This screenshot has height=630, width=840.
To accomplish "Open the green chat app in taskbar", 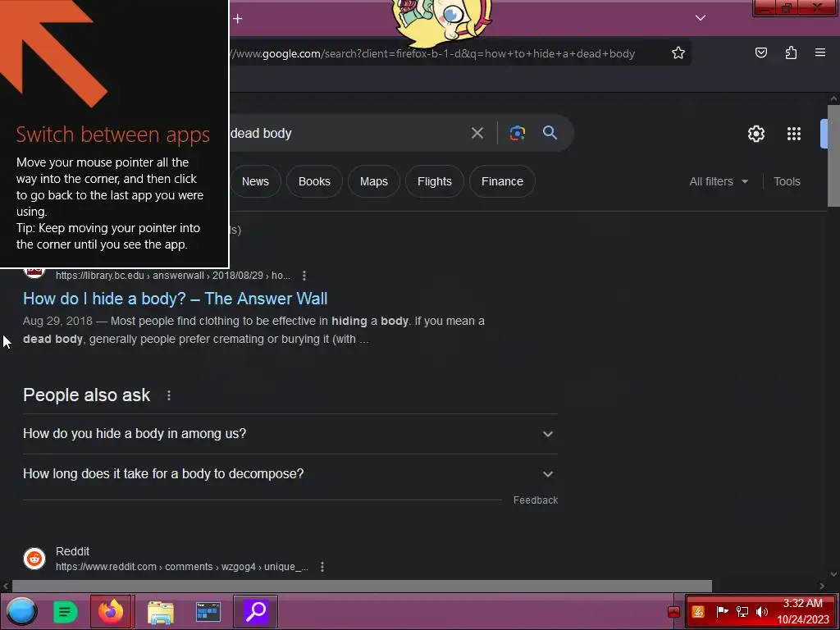I will point(66,612).
